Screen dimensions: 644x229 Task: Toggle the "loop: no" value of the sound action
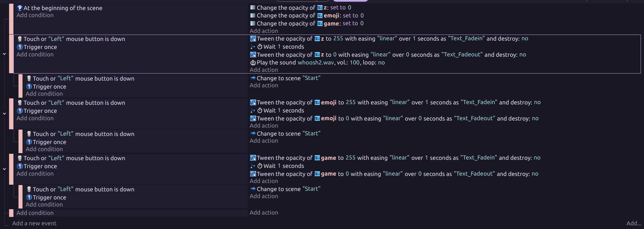[x=381, y=62]
